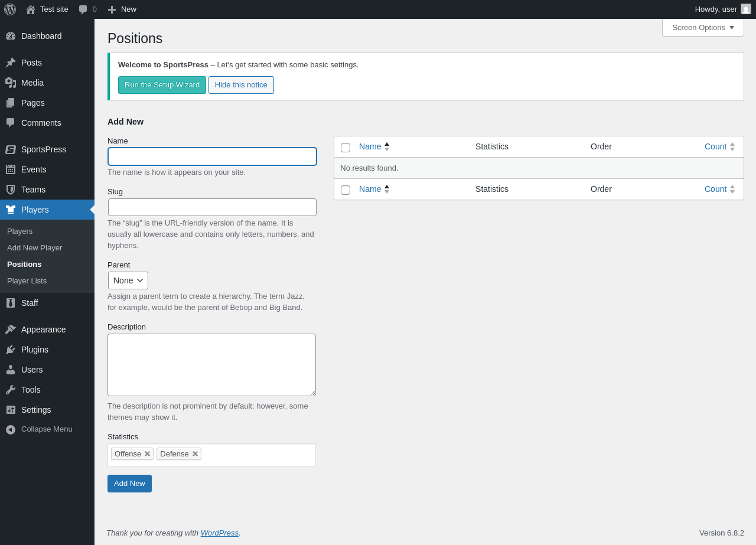Click the Settings sliders icon

pyautogui.click(x=11, y=410)
